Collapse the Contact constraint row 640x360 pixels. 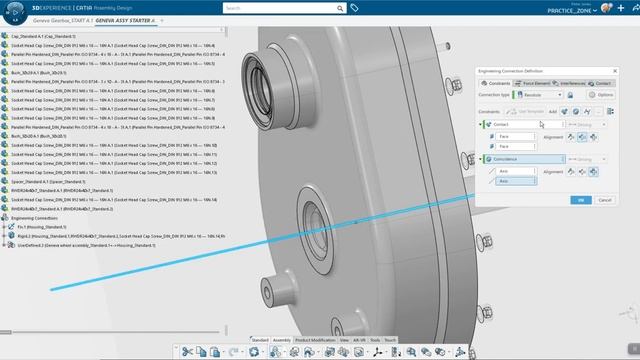pyautogui.click(x=480, y=124)
